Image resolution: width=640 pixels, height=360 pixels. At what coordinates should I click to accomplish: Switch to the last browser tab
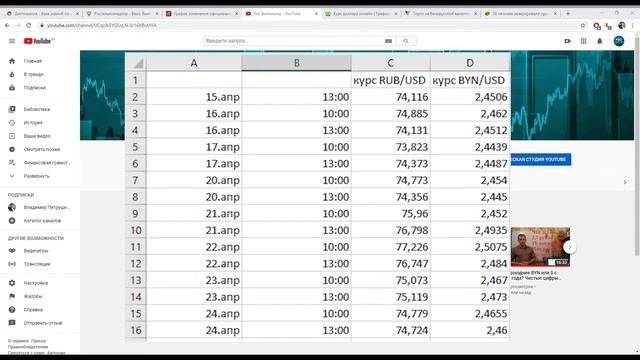(x=520, y=13)
